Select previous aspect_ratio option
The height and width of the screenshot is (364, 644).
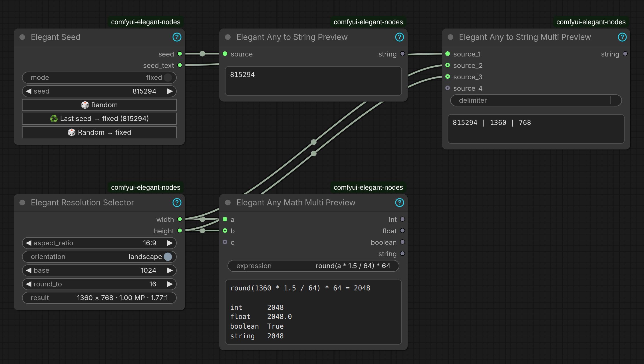point(29,243)
